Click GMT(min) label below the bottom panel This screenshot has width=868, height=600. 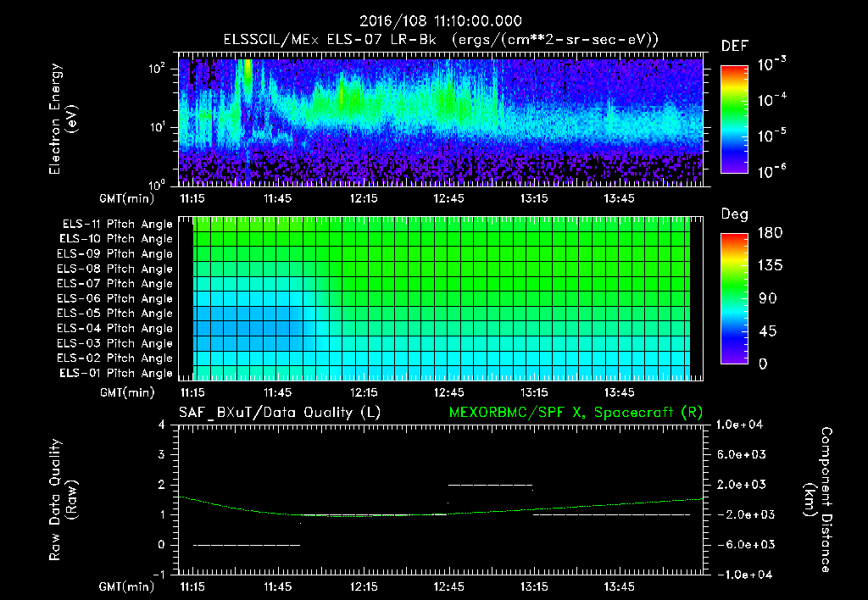click(x=127, y=587)
